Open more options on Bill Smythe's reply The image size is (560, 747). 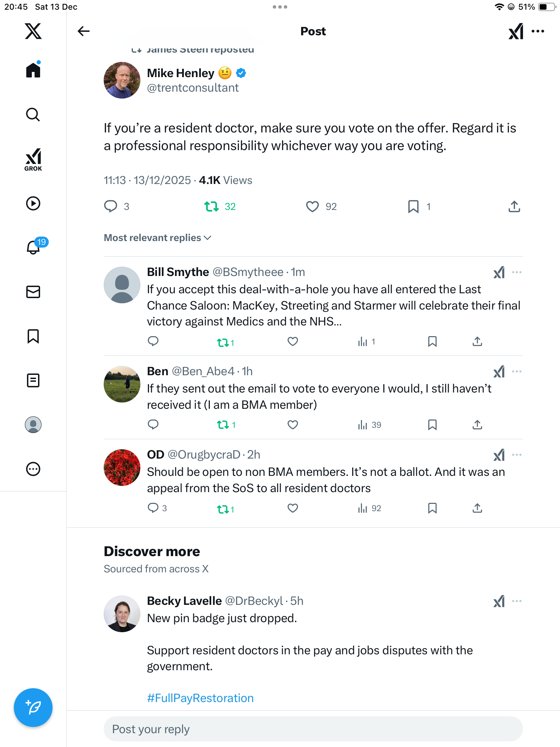click(x=516, y=272)
